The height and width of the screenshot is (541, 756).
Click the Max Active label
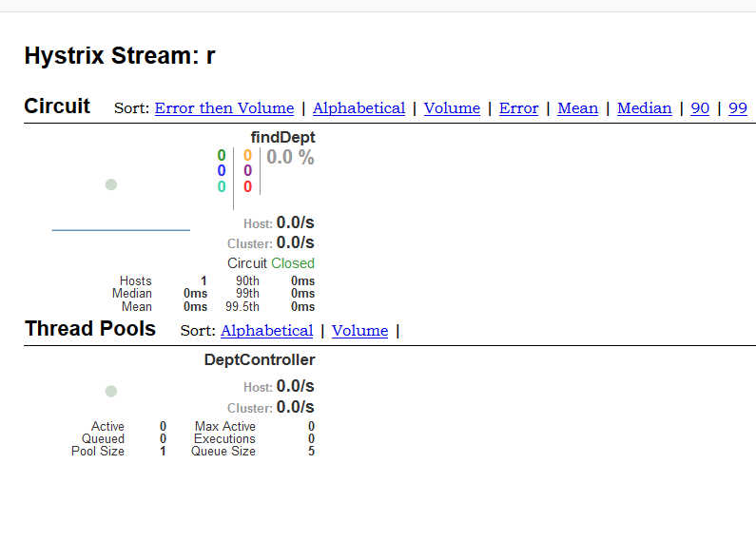[x=225, y=427]
